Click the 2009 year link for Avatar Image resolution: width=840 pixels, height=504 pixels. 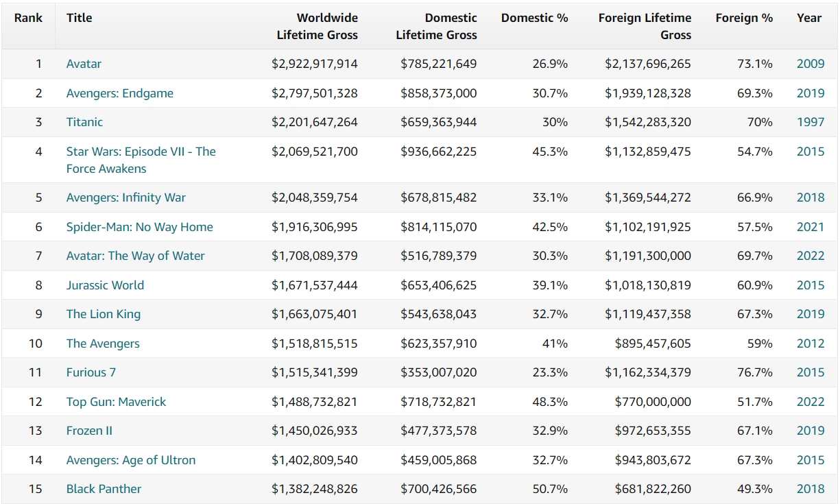pos(811,64)
